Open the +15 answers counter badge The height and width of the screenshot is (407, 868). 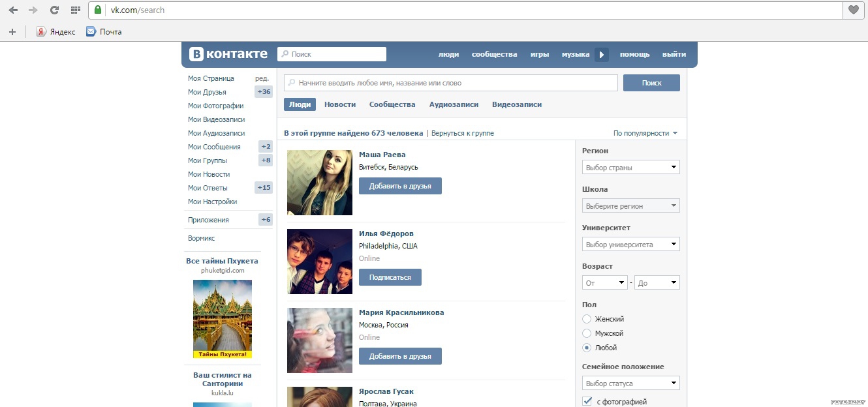(264, 188)
